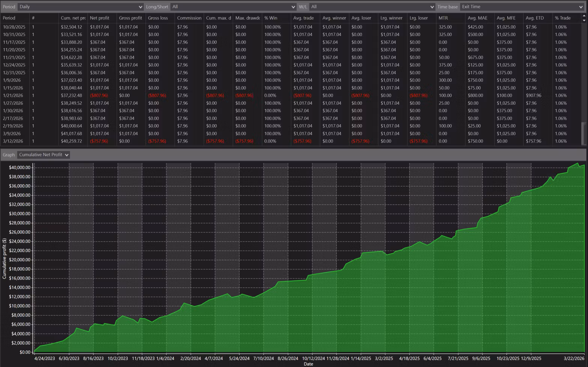Click the MTR column header
This screenshot has width=588, height=367.
443,18
